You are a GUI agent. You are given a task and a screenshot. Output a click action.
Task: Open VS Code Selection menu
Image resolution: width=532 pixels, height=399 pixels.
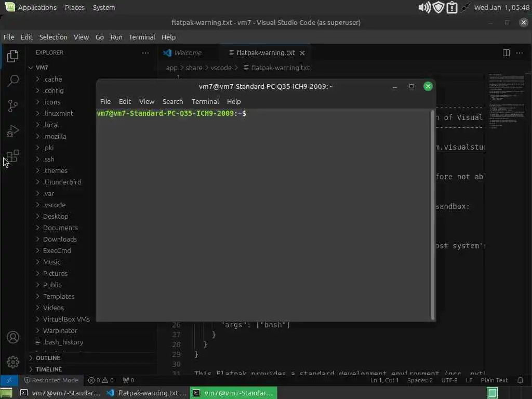(x=54, y=37)
